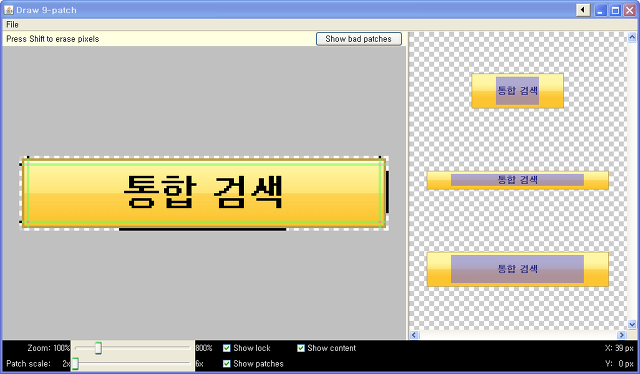Click the Patch scale slider handle
The width and height of the screenshot is (640, 374).
76,364
